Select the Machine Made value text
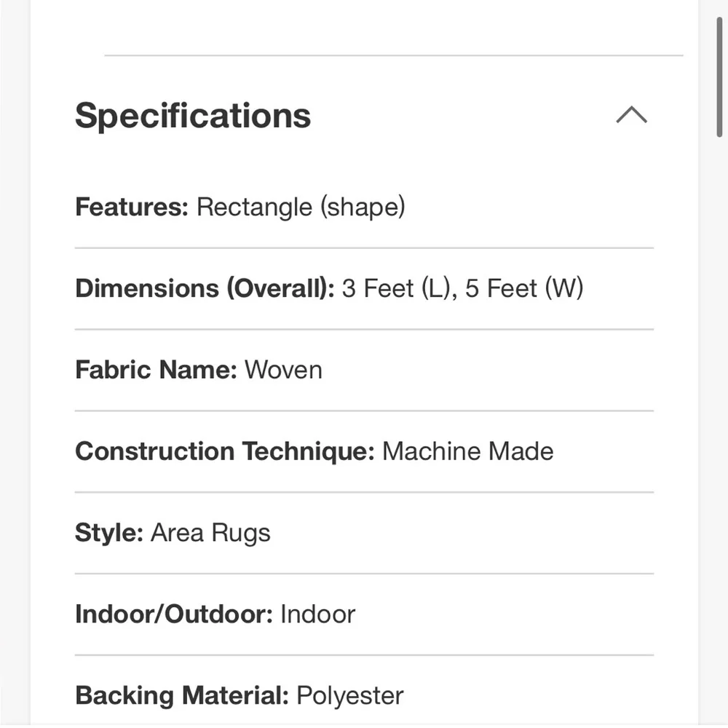 click(467, 451)
